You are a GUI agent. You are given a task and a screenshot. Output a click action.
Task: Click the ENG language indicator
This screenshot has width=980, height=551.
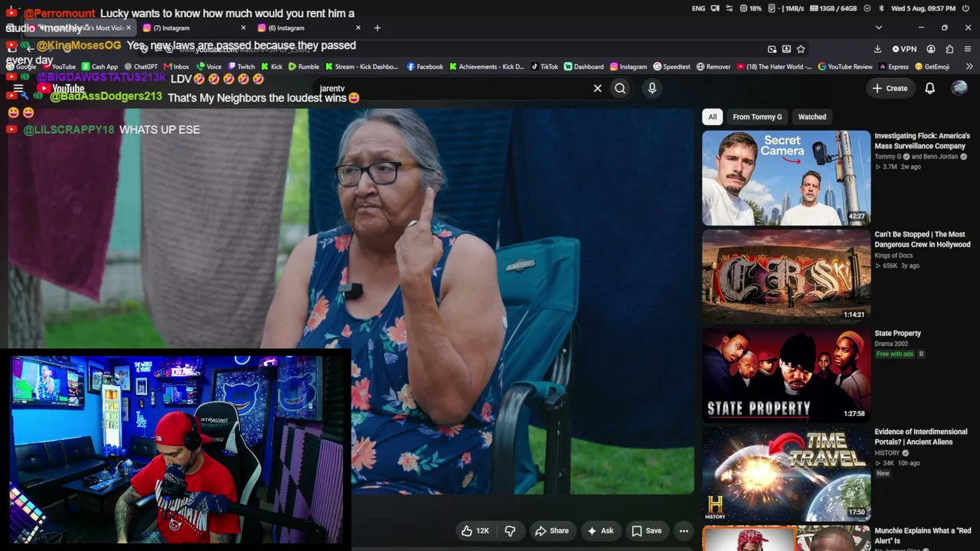[698, 8]
